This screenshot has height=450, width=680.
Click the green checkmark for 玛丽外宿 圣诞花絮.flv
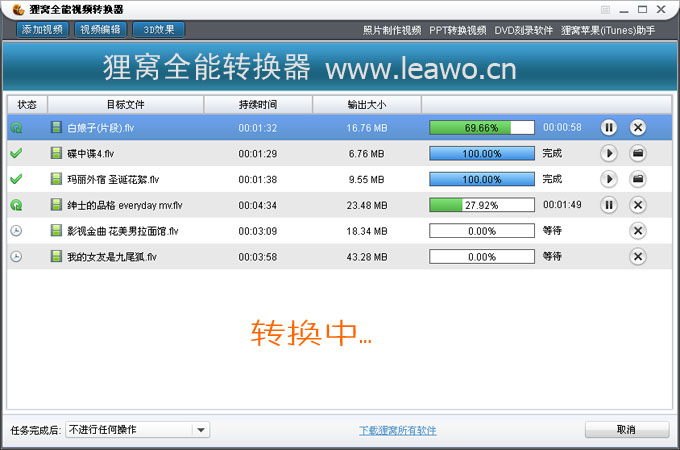pos(16,179)
